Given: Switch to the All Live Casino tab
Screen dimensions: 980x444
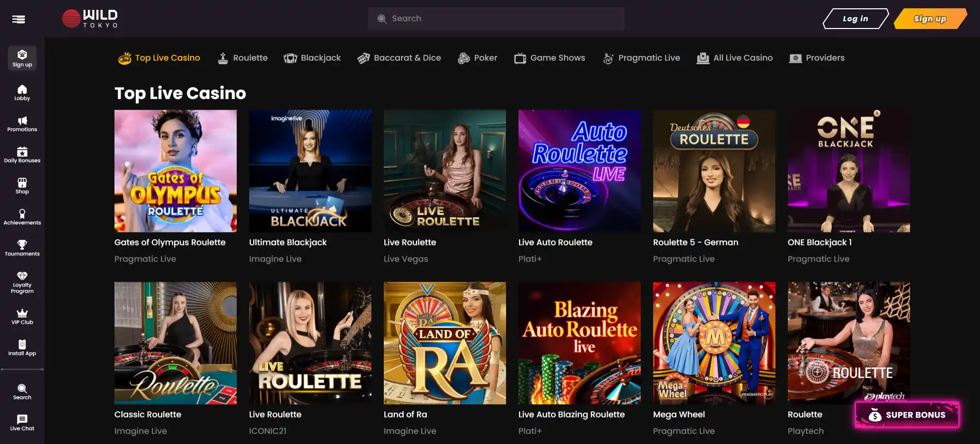Looking at the screenshot, I should (x=743, y=58).
